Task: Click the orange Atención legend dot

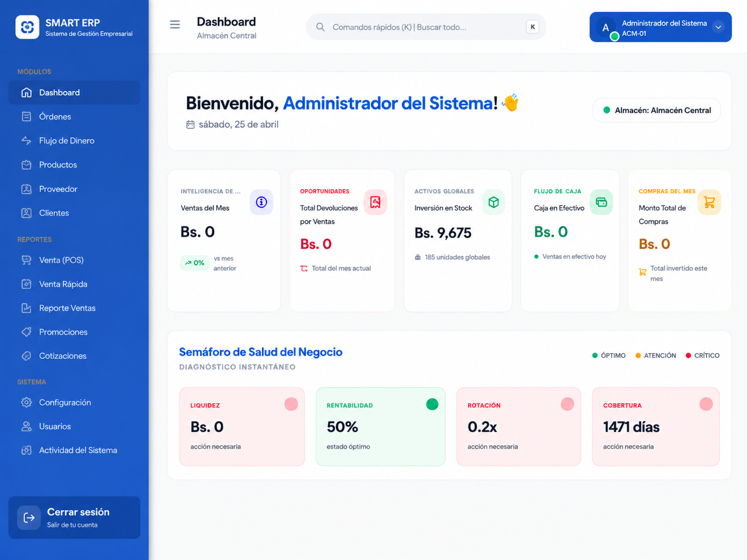Action: (x=638, y=355)
